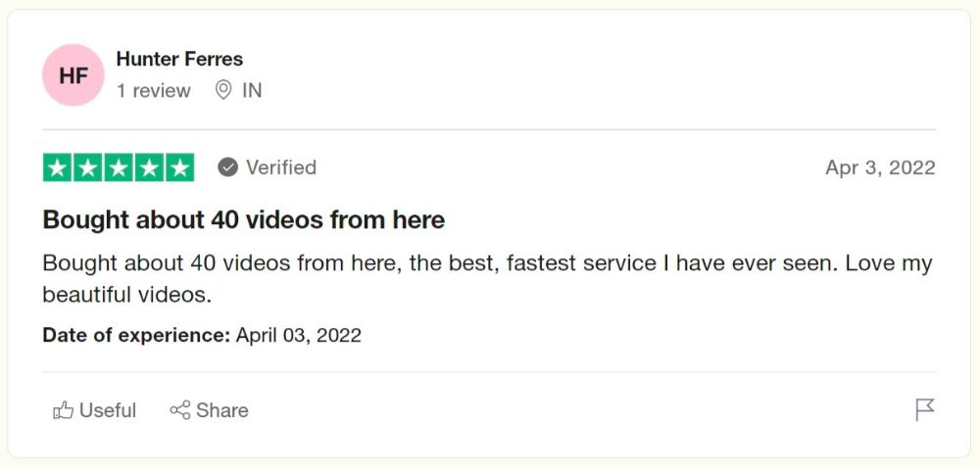Screen dimensions: 980x468
Task: Flag this review with flag icon
Action: pos(925,410)
